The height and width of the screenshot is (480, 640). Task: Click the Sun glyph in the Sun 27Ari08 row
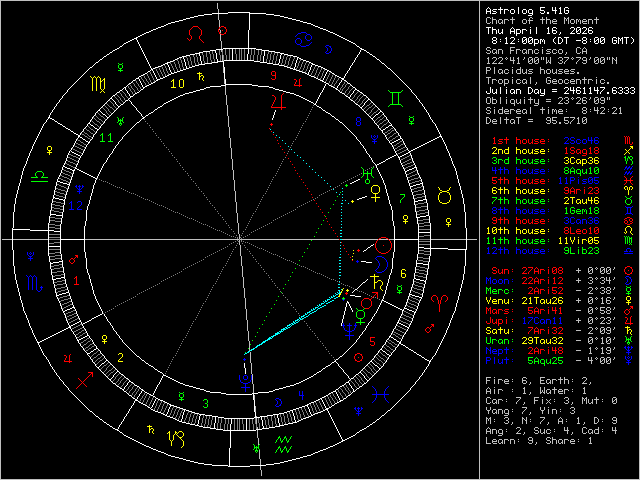[629, 271]
